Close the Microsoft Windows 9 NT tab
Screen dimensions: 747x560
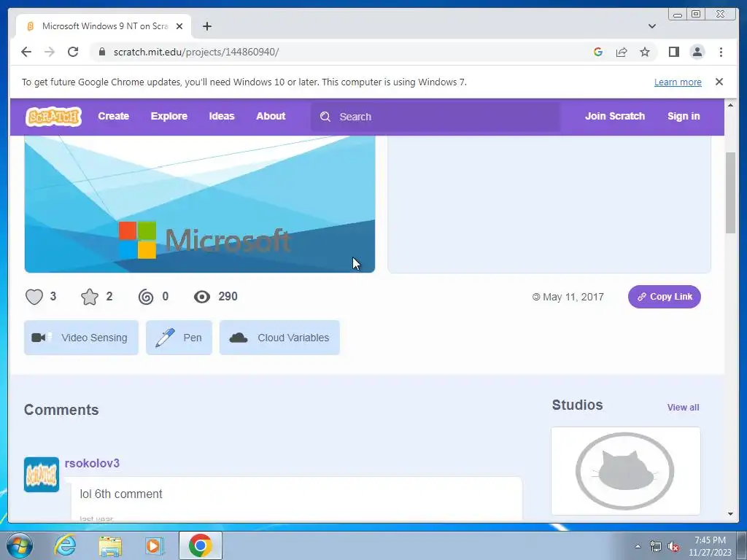coord(179,26)
